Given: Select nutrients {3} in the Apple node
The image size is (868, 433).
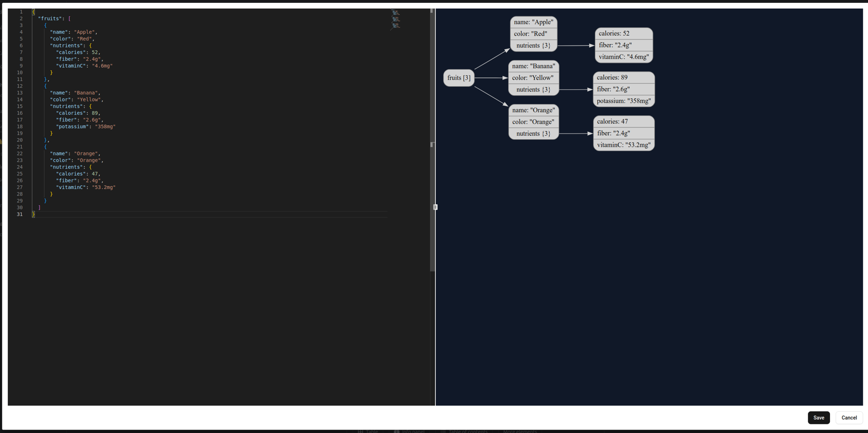Looking at the screenshot, I should (x=534, y=45).
